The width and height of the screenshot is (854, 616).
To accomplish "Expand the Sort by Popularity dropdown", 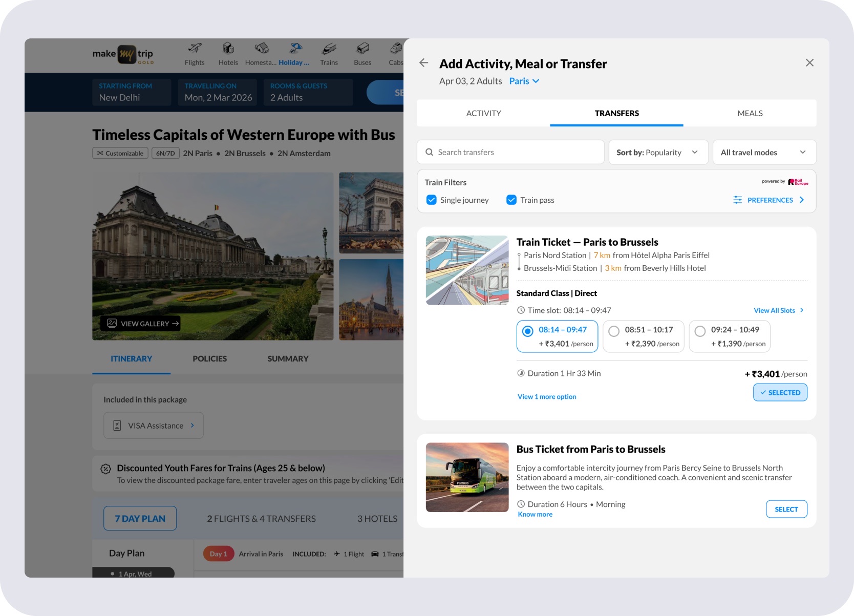I will click(658, 152).
